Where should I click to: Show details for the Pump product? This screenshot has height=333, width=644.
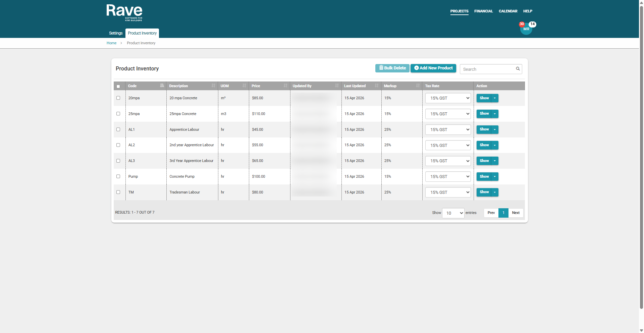click(x=484, y=176)
